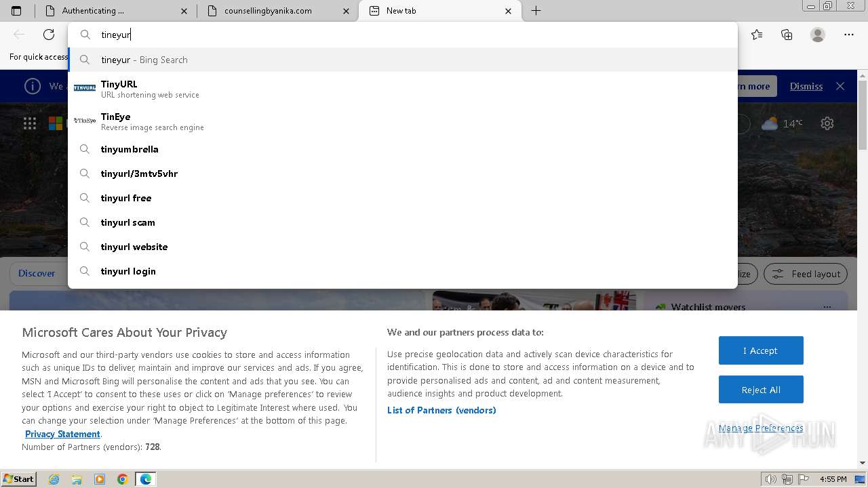This screenshot has height=488, width=868.
Task: Click the taskbar clock showing 4:55 PM
Action: pos(833,479)
